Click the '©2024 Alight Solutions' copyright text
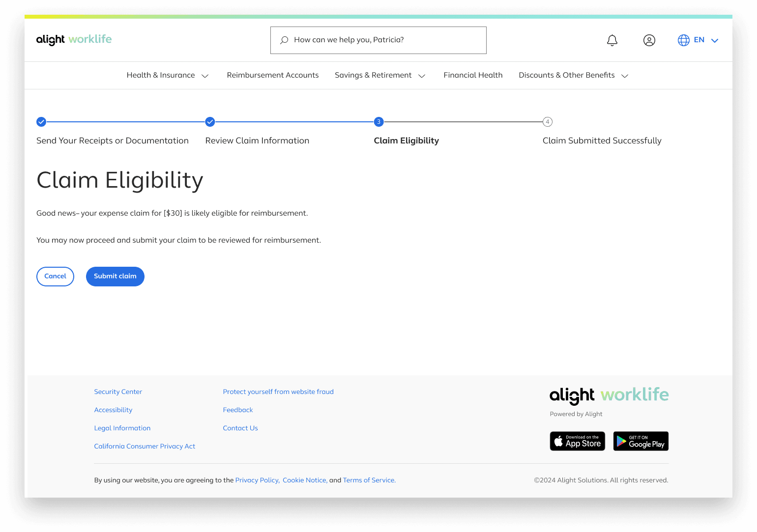The image size is (757, 532). [601, 480]
